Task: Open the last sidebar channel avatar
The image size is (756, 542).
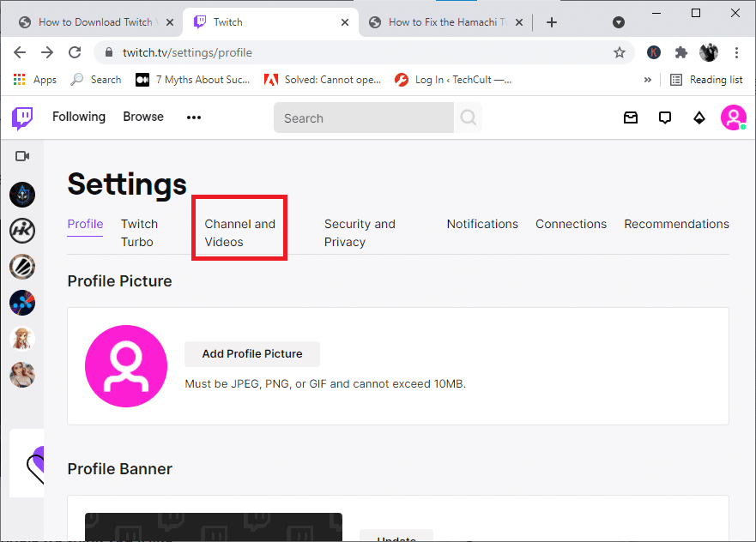Action: [x=22, y=375]
